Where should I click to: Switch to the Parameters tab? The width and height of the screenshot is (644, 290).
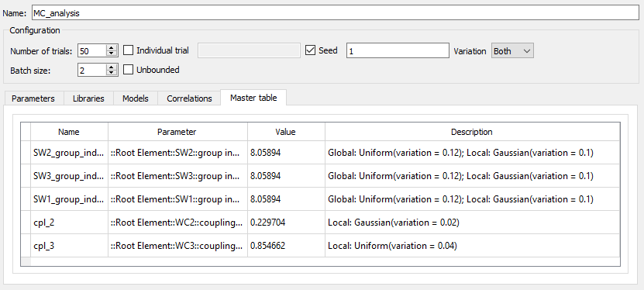click(33, 98)
